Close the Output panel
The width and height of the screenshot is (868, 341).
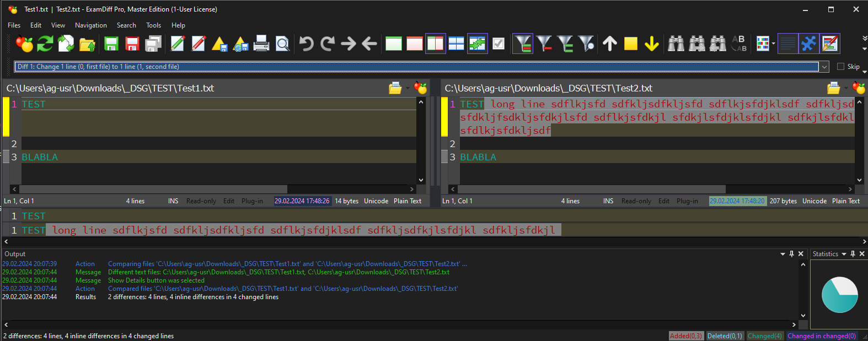pyautogui.click(x=801, y=254)
